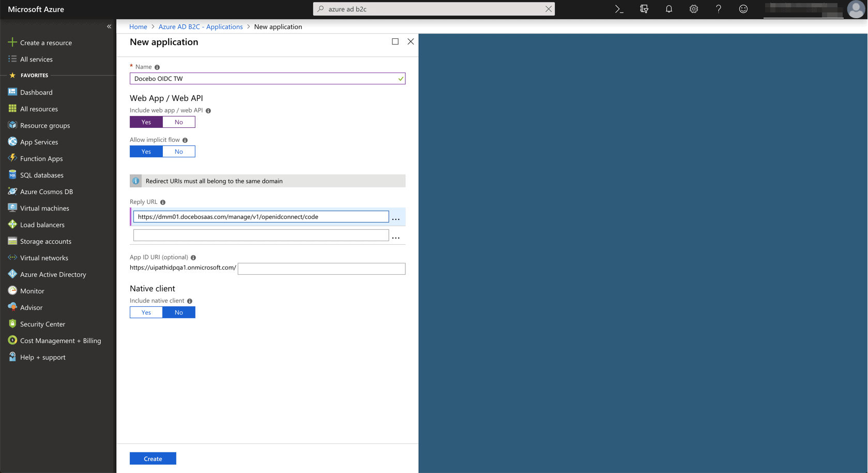The height and width of the screenshot is (473, 868).
Task: Click the Dashboard icon in the sidebar
Action: 12,92
